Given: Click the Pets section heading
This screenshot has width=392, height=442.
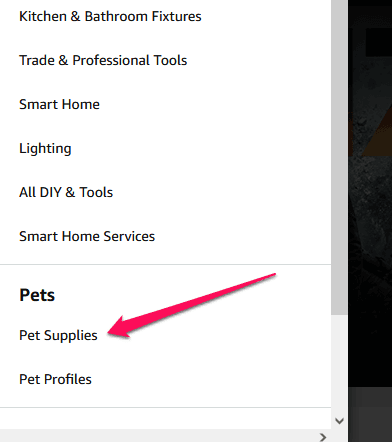Looking at the screenshot, I should (x=37, y=295).
